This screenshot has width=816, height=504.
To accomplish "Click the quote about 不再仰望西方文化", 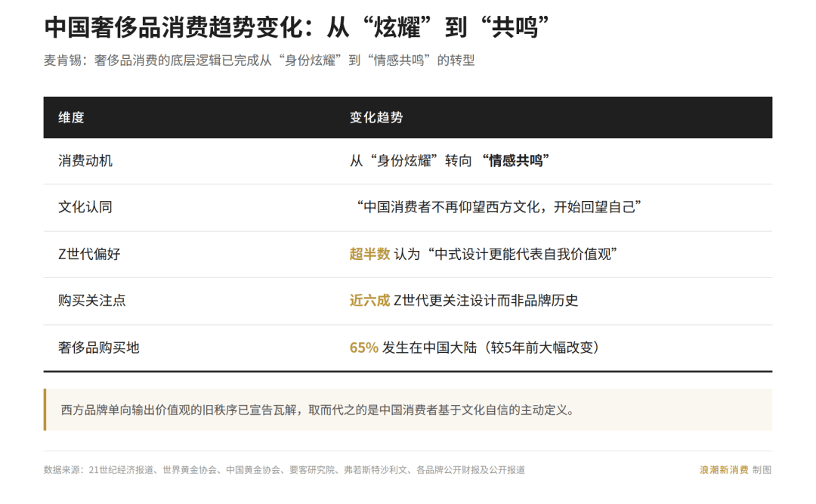I will tap(499, 207).
